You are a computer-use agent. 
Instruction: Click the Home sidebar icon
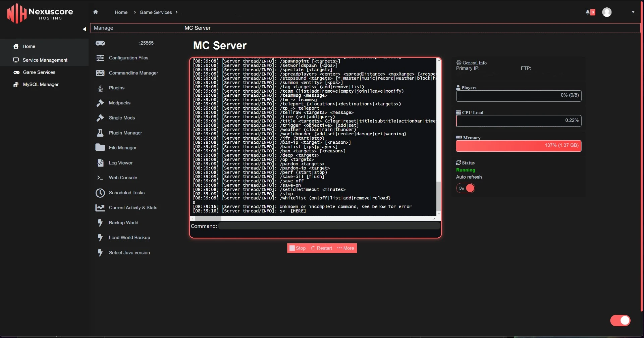(16, 46)
